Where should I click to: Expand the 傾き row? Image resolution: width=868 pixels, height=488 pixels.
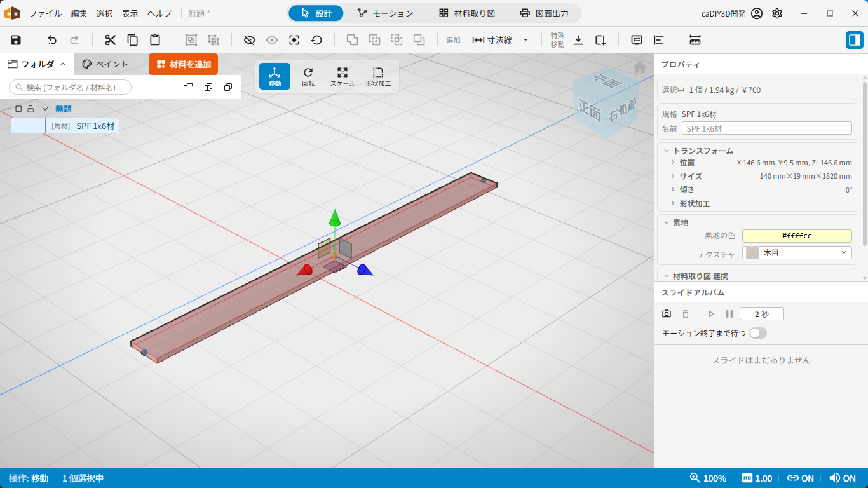coord(673,189)
